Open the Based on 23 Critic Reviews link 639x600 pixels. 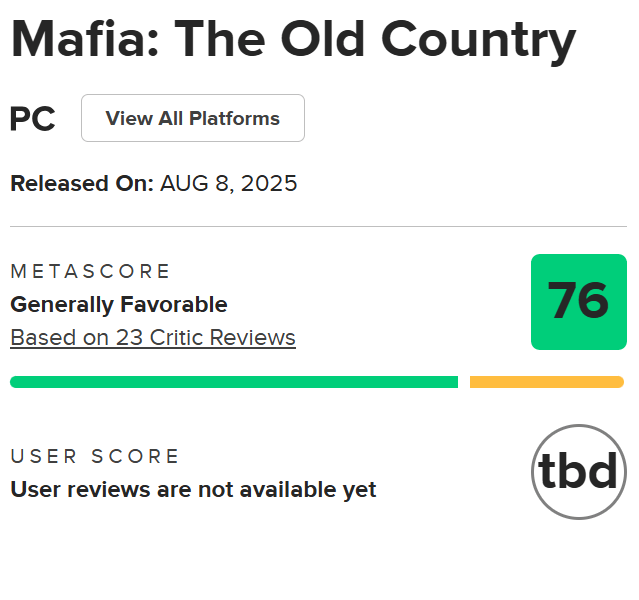point(153,338)
